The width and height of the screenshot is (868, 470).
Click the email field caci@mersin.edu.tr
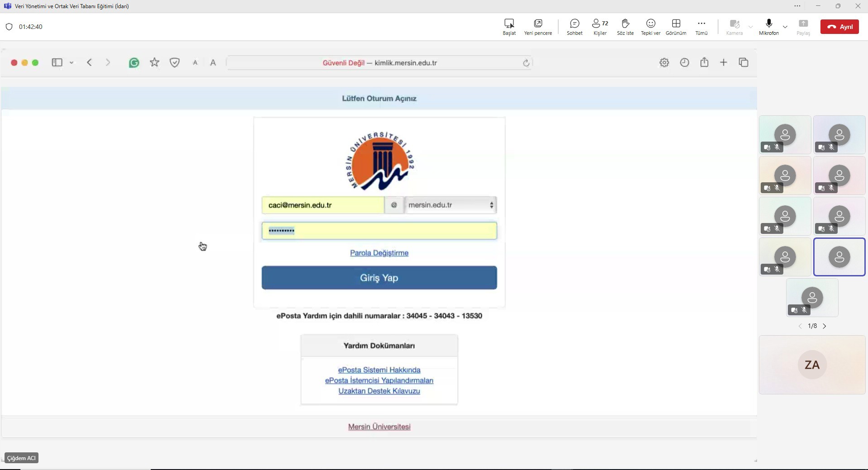(x=323, y=205)
